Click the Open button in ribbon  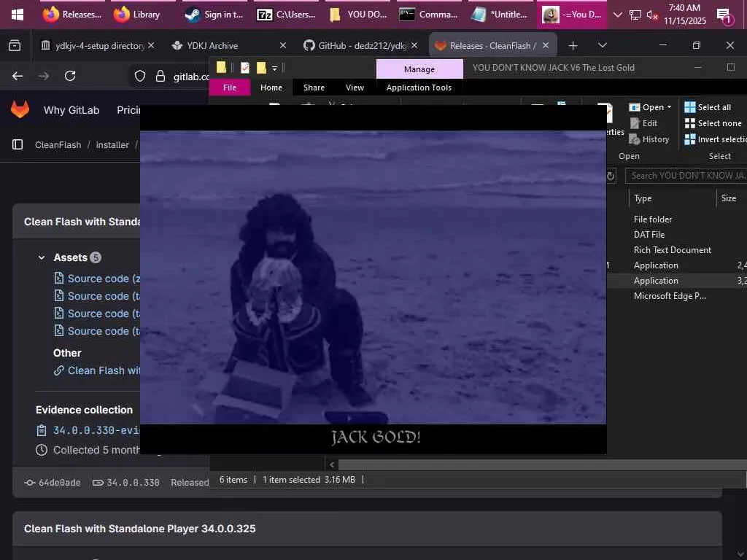point(646,107)
